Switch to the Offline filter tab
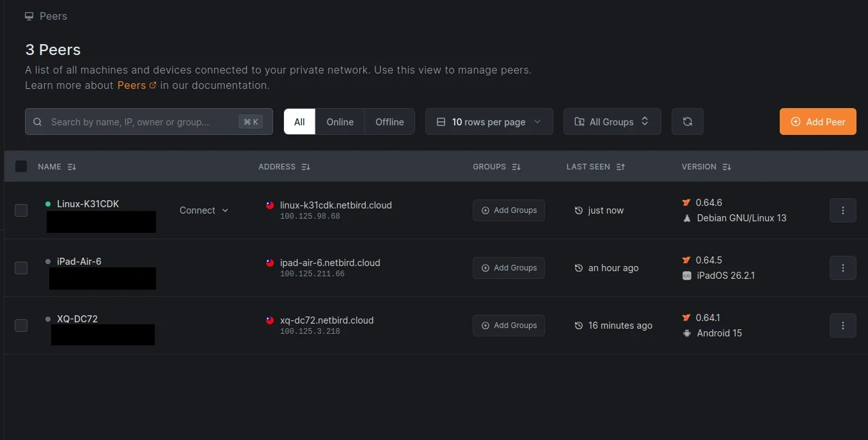 (390, 122)
